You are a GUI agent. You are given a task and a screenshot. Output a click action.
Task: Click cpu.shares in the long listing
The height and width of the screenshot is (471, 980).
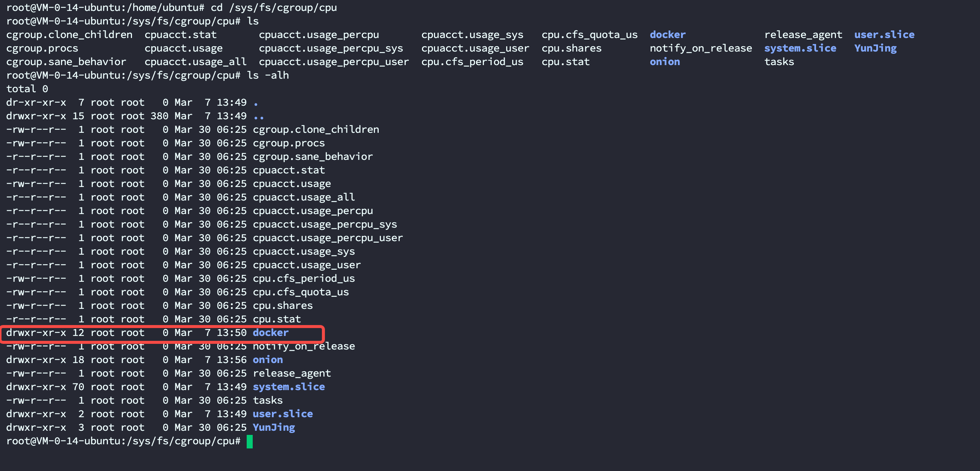[283, 305]
